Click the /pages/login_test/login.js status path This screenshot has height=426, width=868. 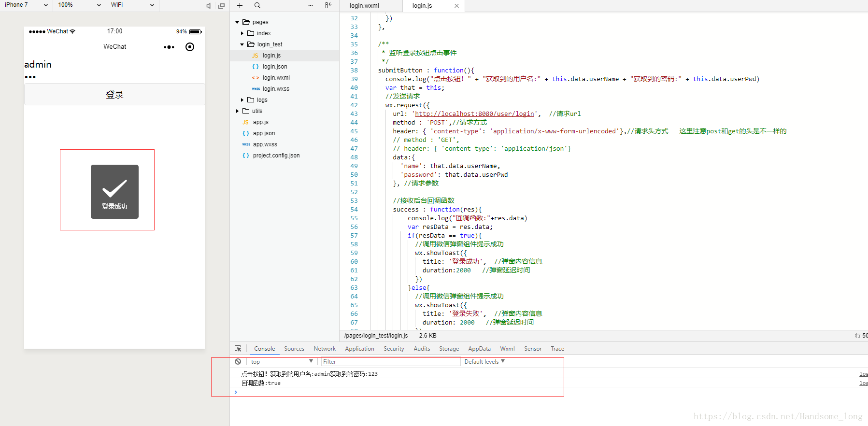[376, 336]
